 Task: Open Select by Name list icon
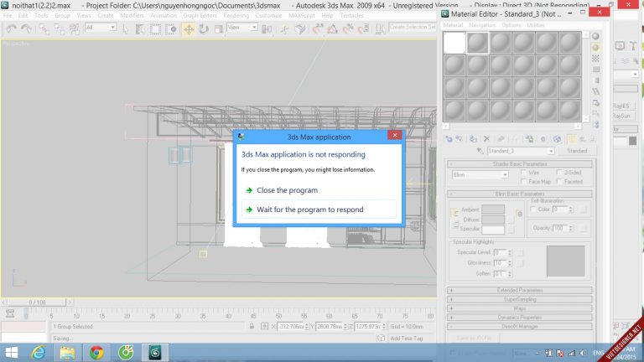click(140, 28)
